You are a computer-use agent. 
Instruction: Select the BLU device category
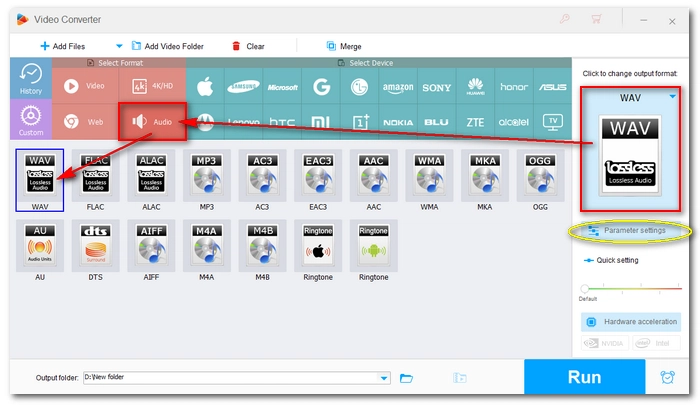coord(437,122)
